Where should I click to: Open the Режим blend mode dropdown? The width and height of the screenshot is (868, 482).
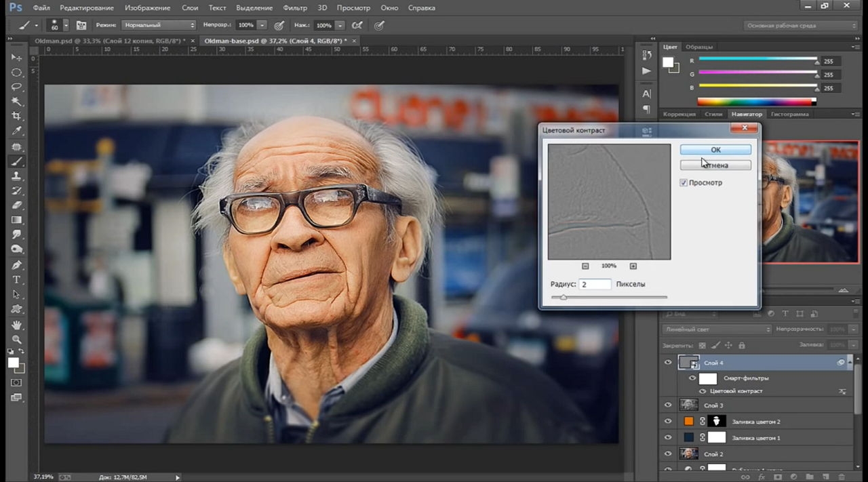pos(159,25)
